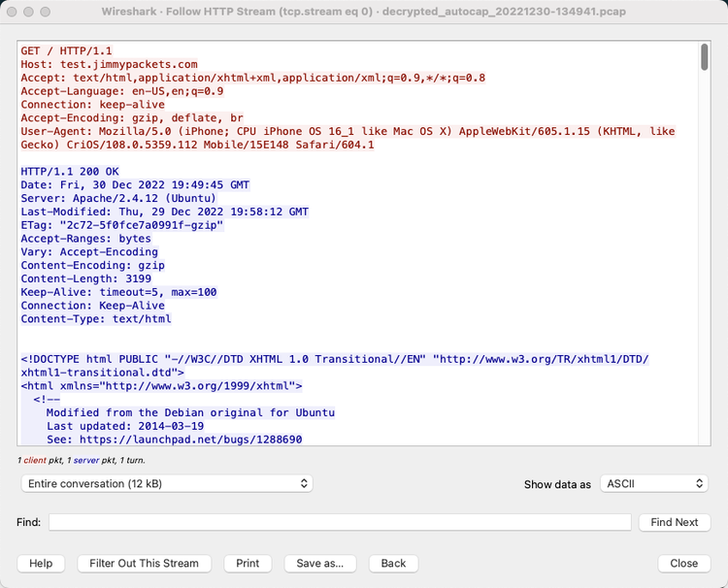Viewport: 728px width, 588px height.
Task: Click the red window close button
Action: (12, 12)
